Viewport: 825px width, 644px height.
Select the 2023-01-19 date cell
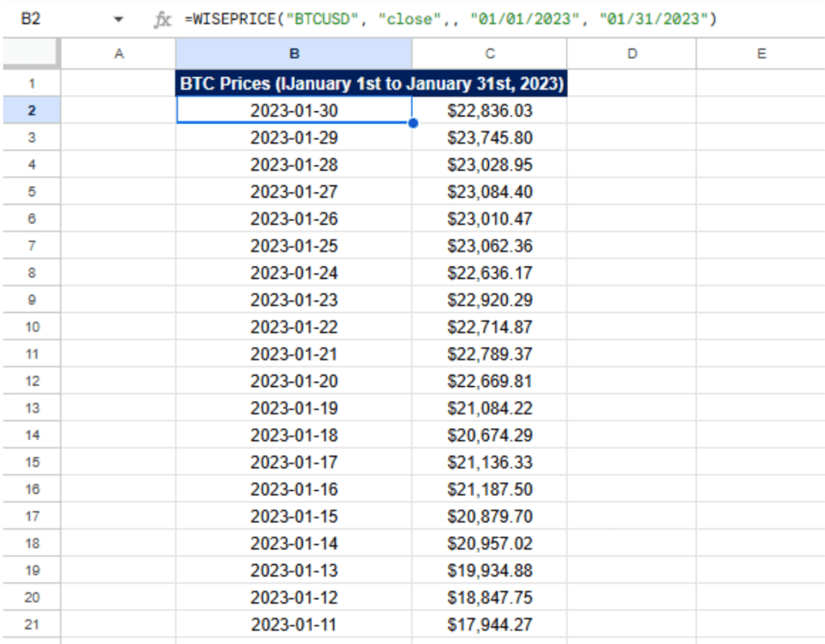pos(294,408)
